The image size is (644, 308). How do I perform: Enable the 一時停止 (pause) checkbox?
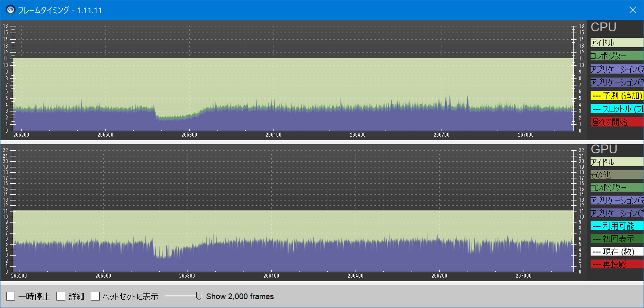pos(11,296)
